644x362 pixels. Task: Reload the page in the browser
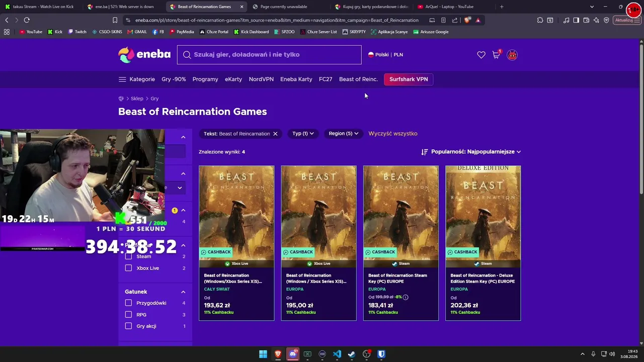coord(27,20)
